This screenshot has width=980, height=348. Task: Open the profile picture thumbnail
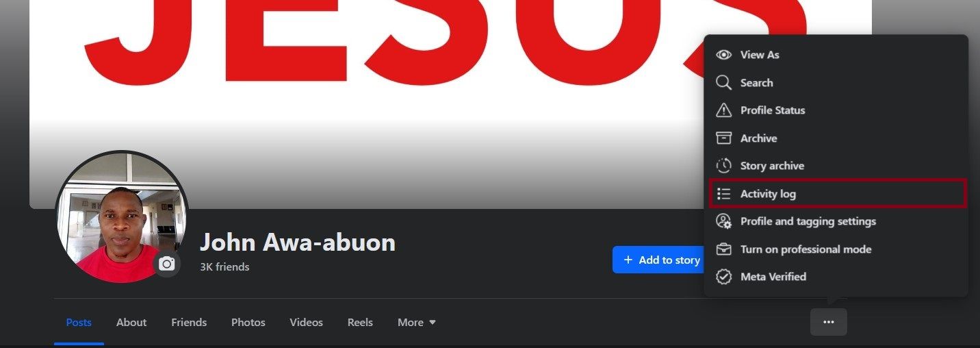(x=122, y=216)
